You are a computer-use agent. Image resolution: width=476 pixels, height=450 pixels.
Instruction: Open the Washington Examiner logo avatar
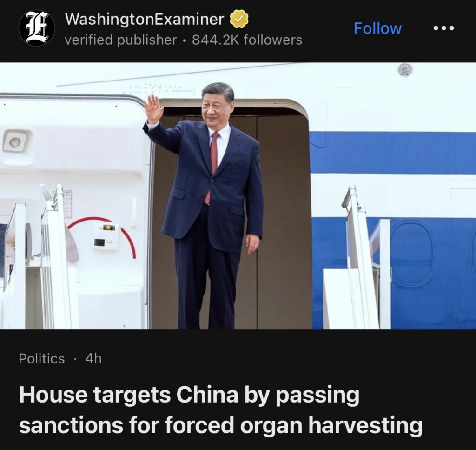click(x=36, y=28)
